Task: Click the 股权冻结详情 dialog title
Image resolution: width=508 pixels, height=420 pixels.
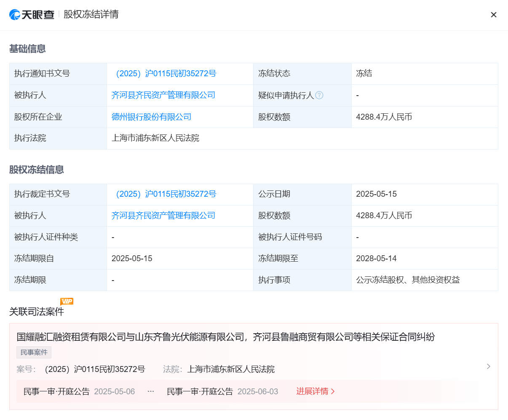Action: coord(91,14)
